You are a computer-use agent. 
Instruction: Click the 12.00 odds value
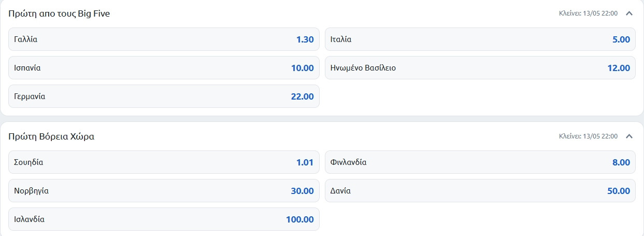pos(618,68)
